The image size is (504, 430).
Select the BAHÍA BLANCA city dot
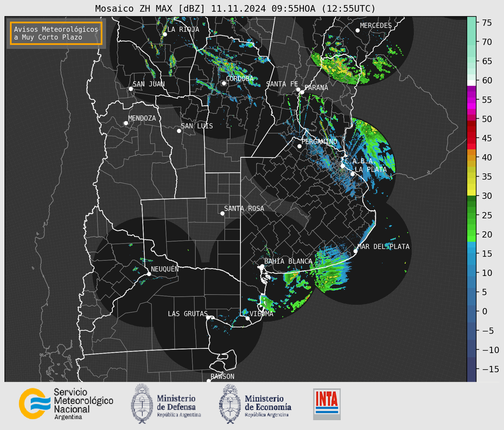tap(262, 266)
